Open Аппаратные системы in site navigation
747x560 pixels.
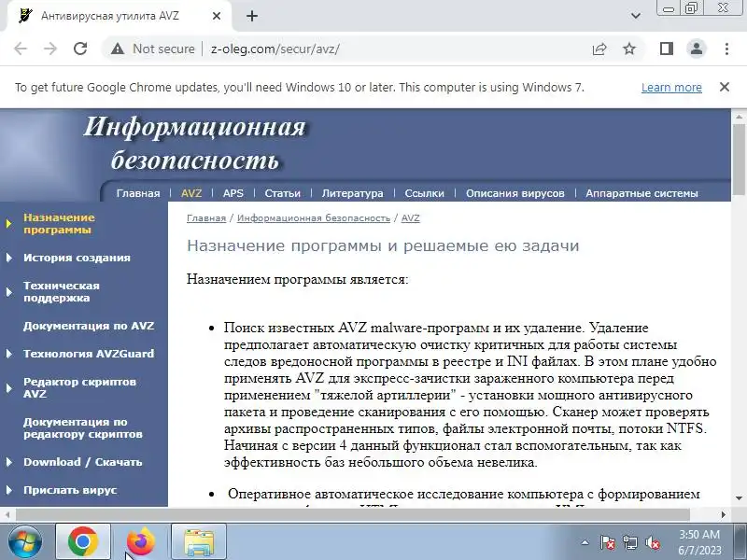641,193
